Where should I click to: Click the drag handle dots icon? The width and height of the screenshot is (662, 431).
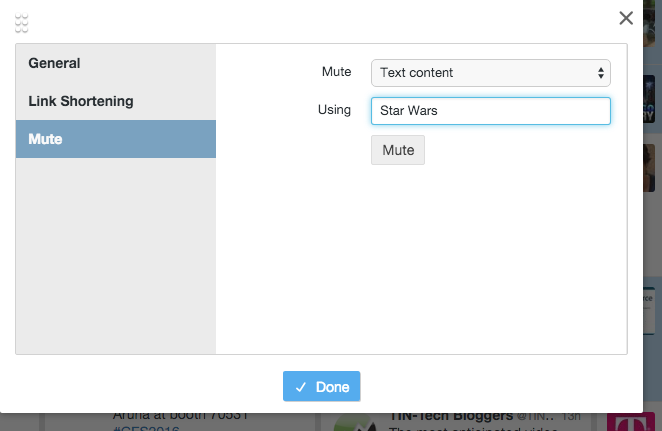[x=22, y=23]
